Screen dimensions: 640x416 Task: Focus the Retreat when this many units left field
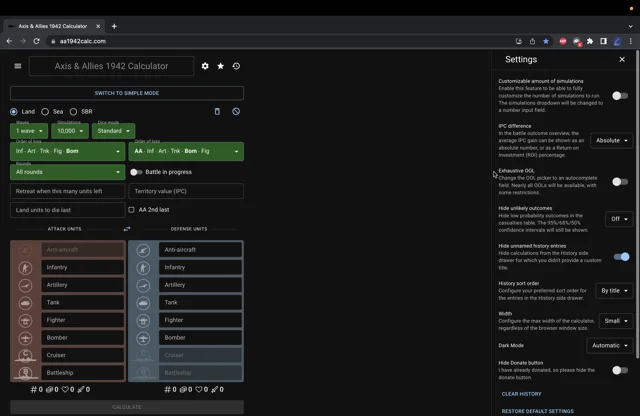coord(68,191)
